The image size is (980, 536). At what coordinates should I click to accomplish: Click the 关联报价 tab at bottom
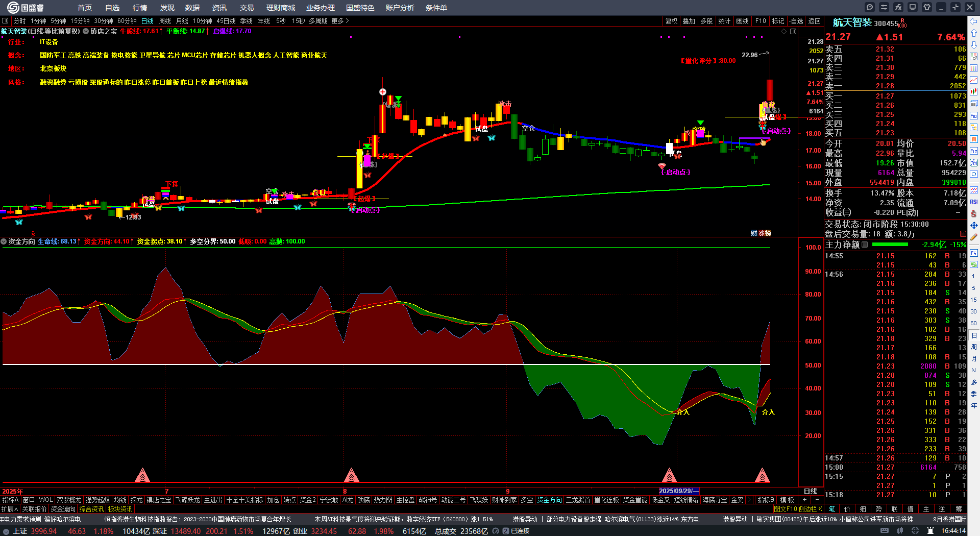[x=34, y=509]
